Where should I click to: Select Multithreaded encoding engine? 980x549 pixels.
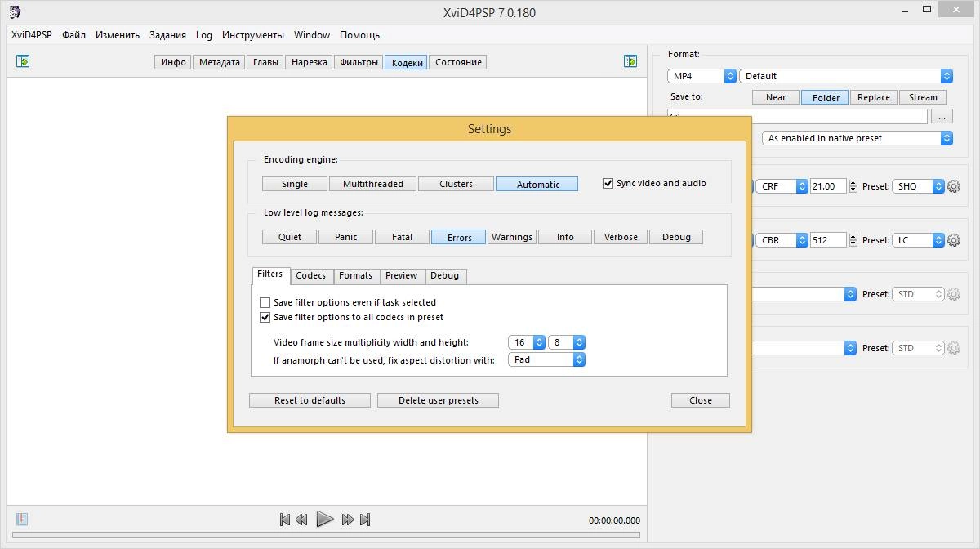(x=373, y=184)
